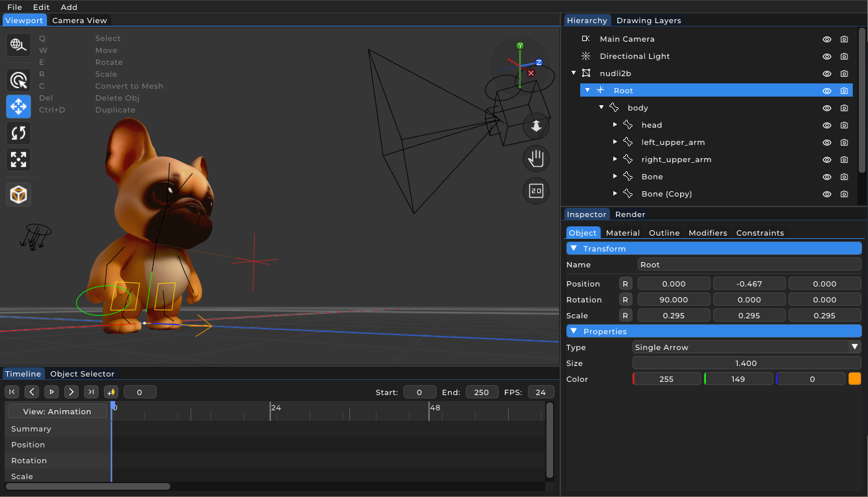Pick the Scale tool
Viewport: 868px width, 497px height.
click(x=18, y=159)
